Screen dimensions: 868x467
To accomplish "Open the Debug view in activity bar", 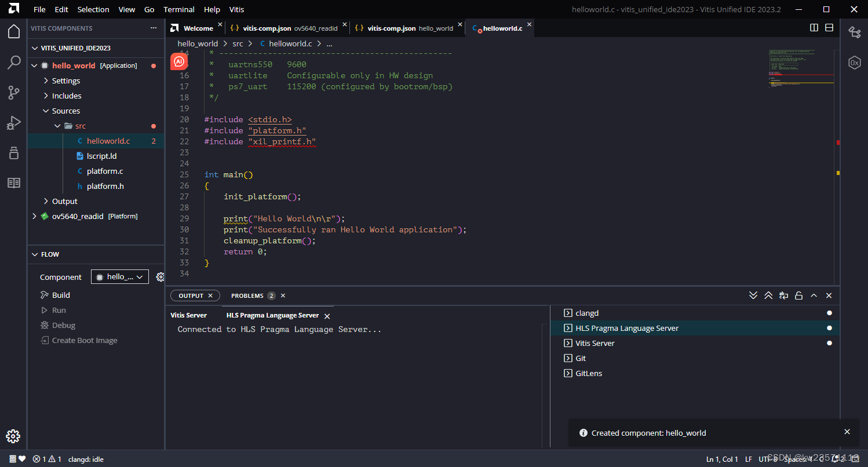I will coord(14,123).
